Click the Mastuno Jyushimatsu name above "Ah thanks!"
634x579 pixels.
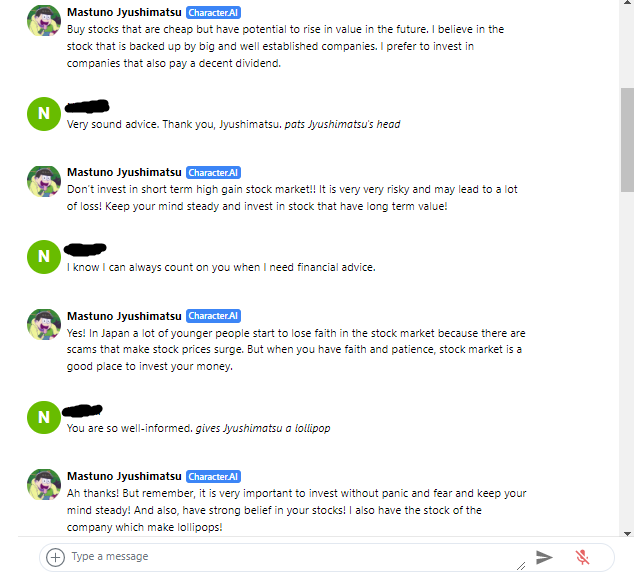coord(124,477)
